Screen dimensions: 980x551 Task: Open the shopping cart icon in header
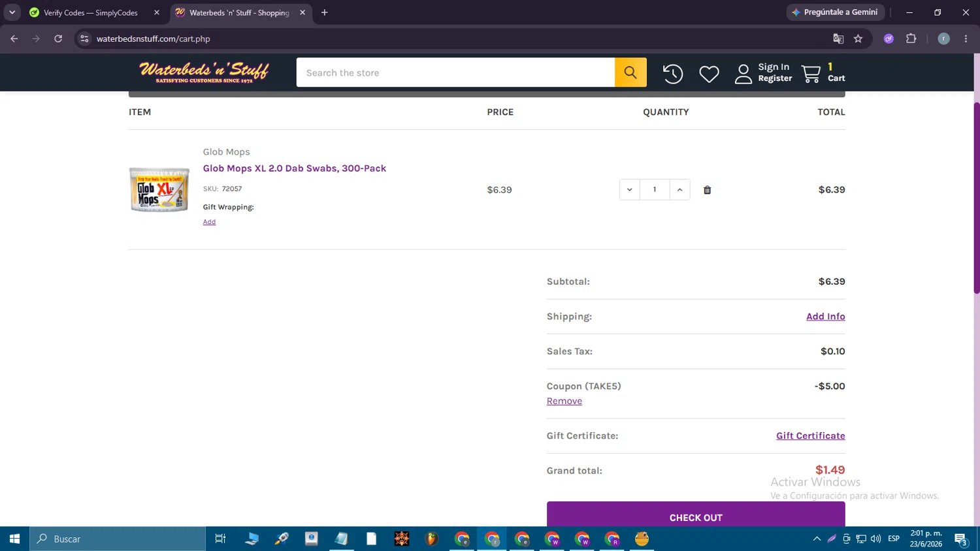pos(811,74)
